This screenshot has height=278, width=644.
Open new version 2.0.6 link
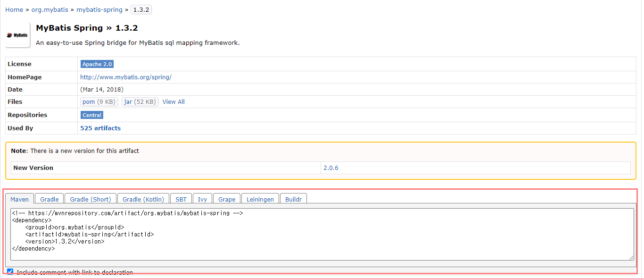click(x=331, y=168)
